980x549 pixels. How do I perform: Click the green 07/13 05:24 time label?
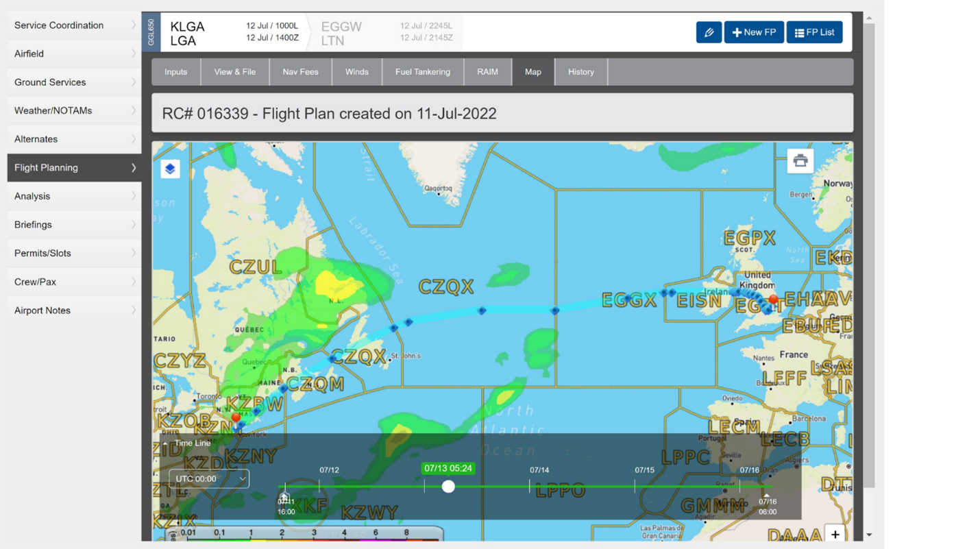[448, 468]
